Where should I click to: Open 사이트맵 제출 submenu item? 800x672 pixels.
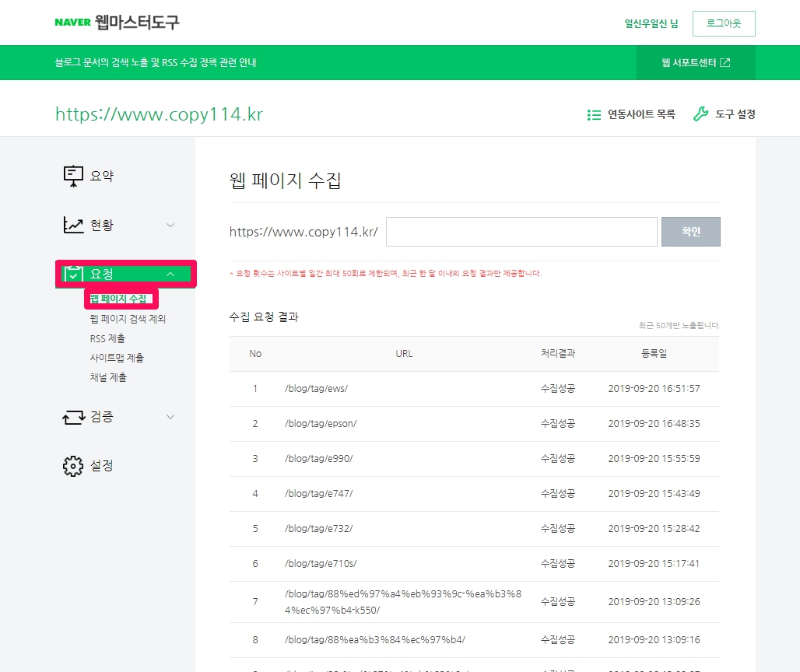(117, 358)
